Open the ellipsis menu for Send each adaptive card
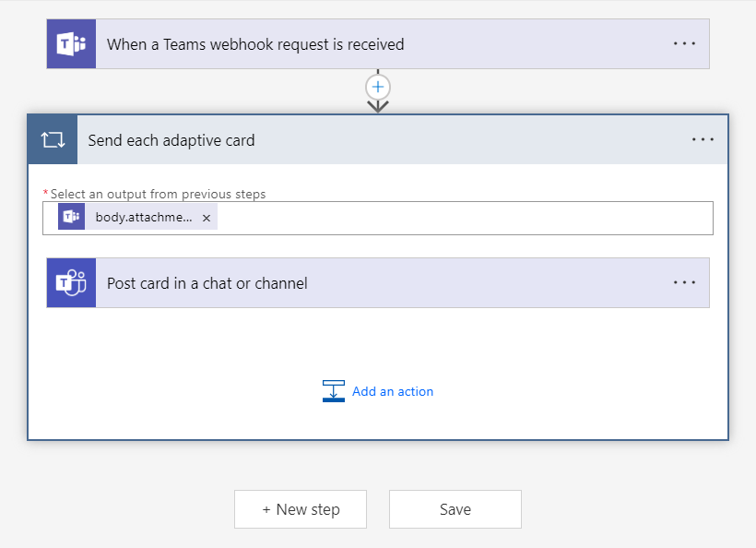Image resolution: width=756 pixels, height=548 pixels. 703,139
